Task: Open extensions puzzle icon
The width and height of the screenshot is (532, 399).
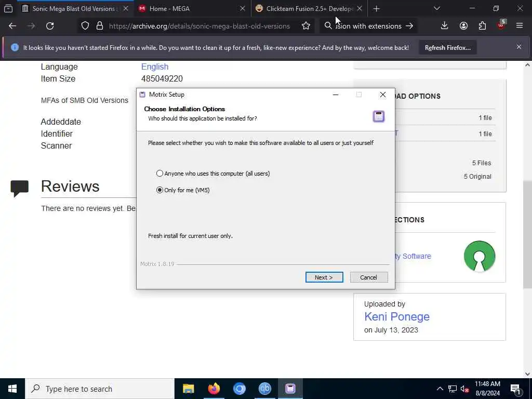Action: pyautogui.click(x=482, y=26)
